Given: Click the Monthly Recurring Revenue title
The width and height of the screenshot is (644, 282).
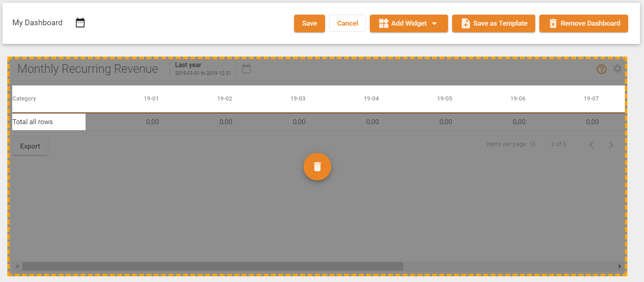Looking at the screenshot, I should [x=88, y=69].
